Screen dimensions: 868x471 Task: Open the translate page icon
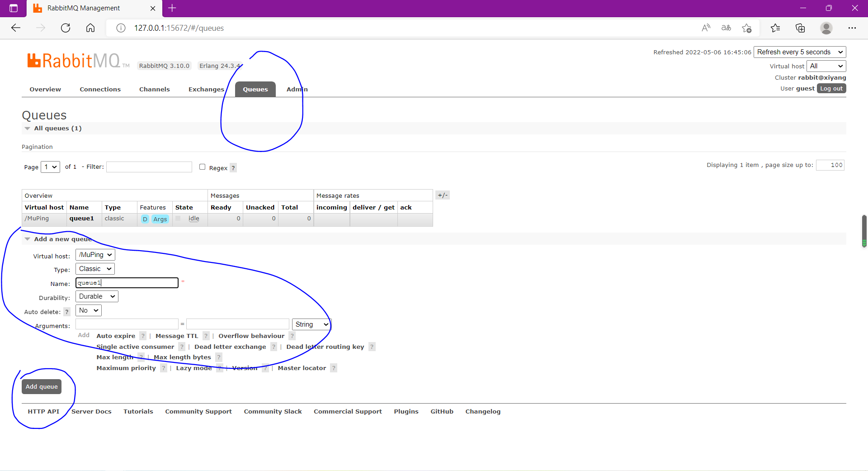726,28
